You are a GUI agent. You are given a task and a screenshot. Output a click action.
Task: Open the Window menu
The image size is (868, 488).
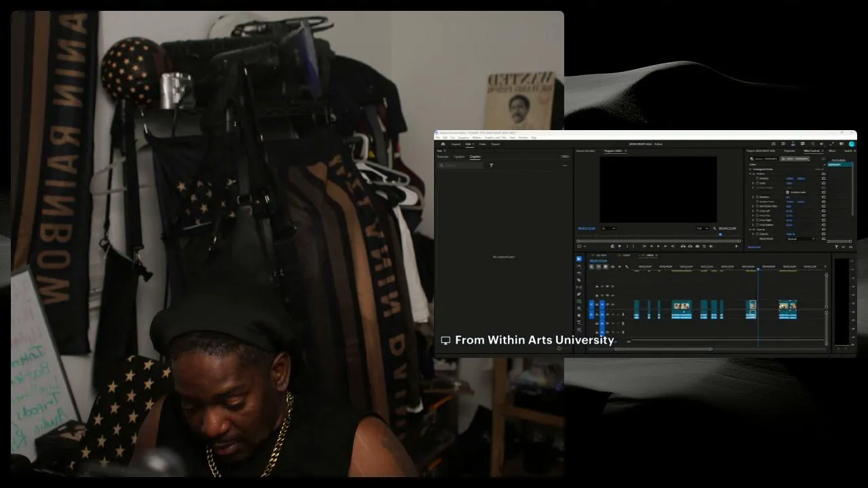coord(524,138)
